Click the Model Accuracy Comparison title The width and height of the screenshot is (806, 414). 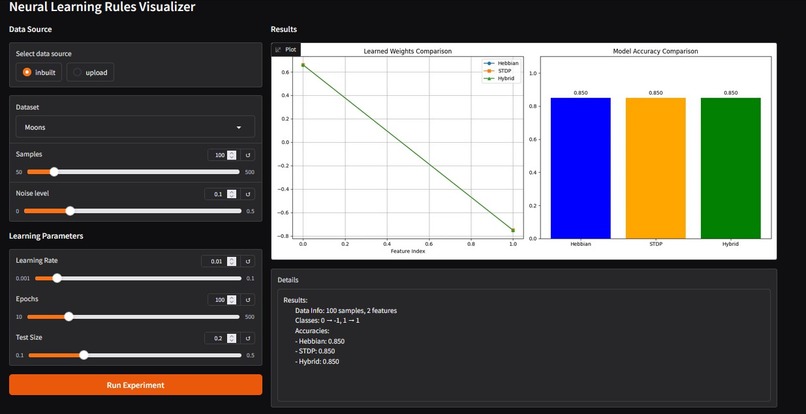pyautogui.click(x=655, y=51)
